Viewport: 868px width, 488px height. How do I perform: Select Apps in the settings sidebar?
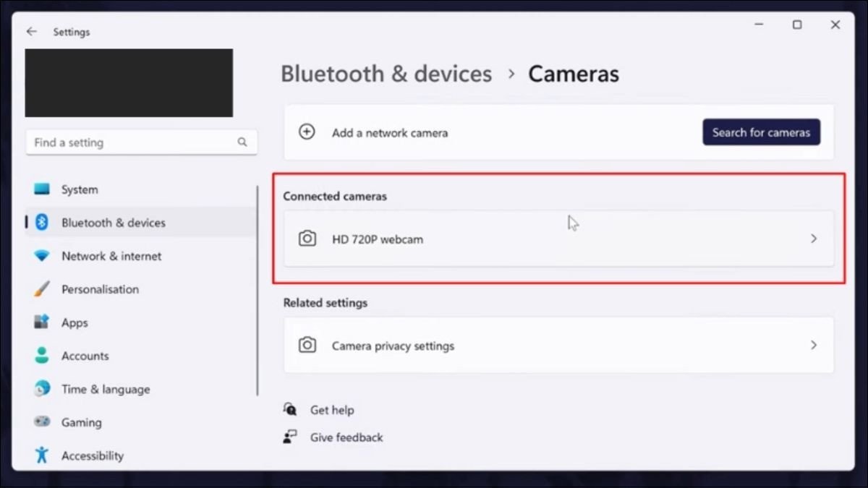[75, 322]
